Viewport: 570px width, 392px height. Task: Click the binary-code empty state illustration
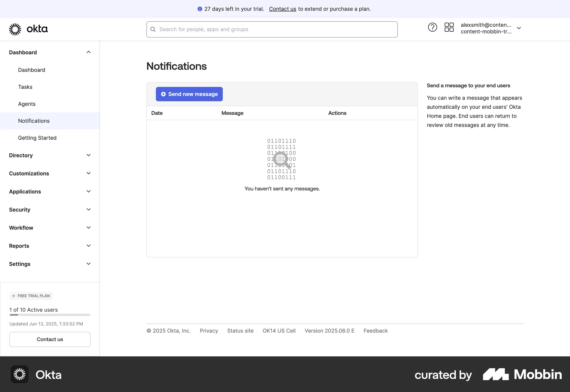tap(281, 159)
